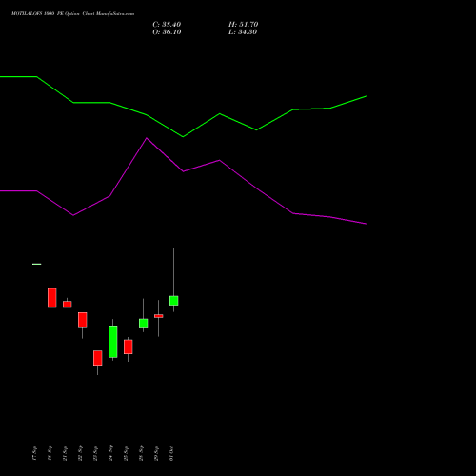Click the lowest red candlestick for 23 Sep

(98, 358)
